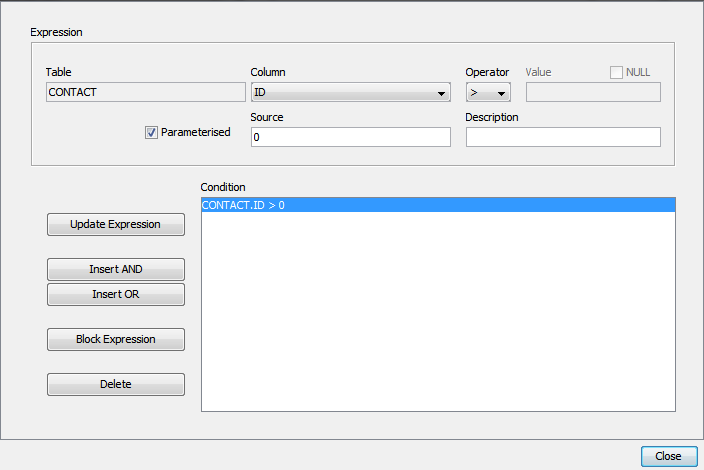This screenshot has width=704, height=470.
Task: Delete the selected condition
Action: pos(116,384)
